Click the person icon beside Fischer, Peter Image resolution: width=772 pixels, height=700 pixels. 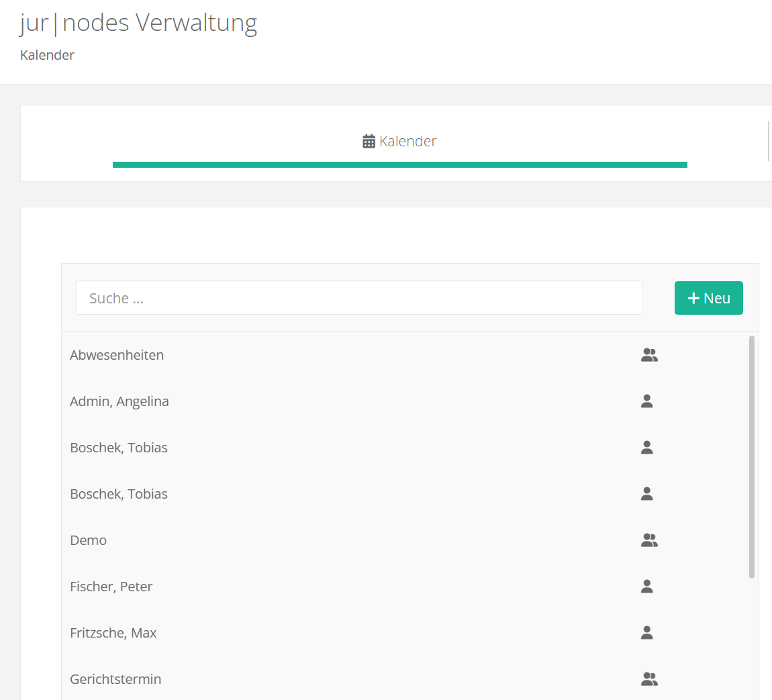point(647,587)
